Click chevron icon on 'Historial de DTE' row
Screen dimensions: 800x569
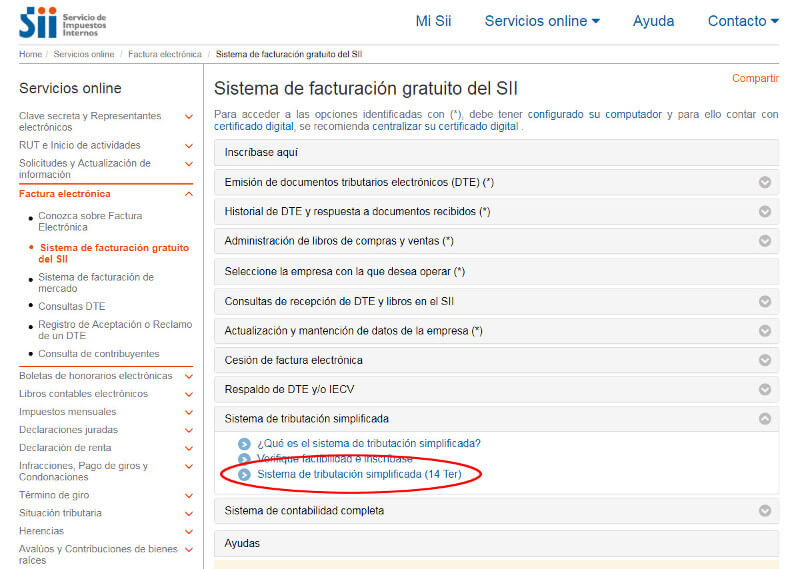point(765,212)
